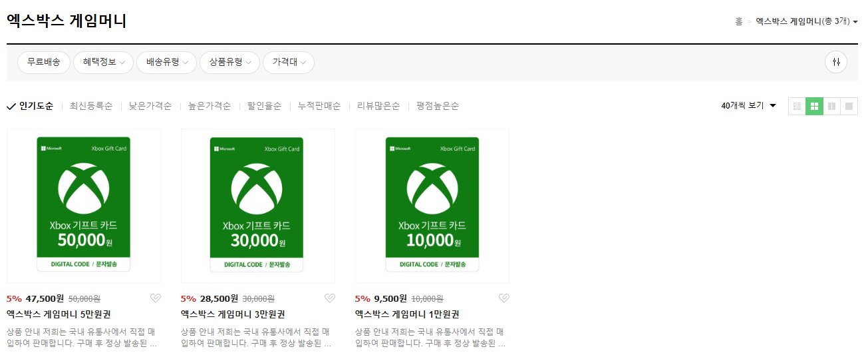
Task: Click the 엑스박스 게임머니 page heading
Action: point(67,21)
